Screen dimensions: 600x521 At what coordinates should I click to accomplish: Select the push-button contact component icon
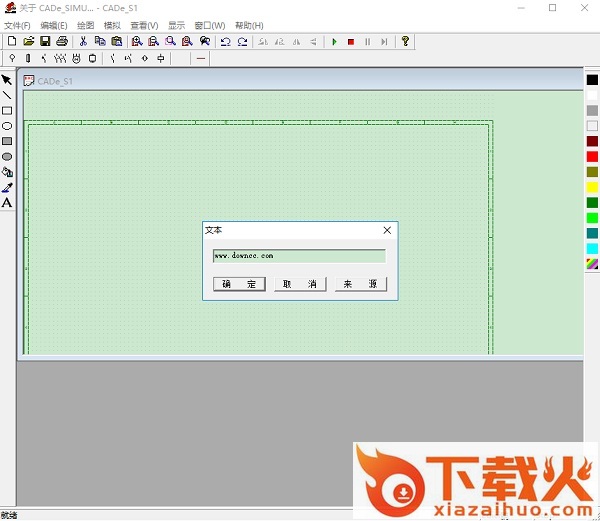[x=128, y=58]
